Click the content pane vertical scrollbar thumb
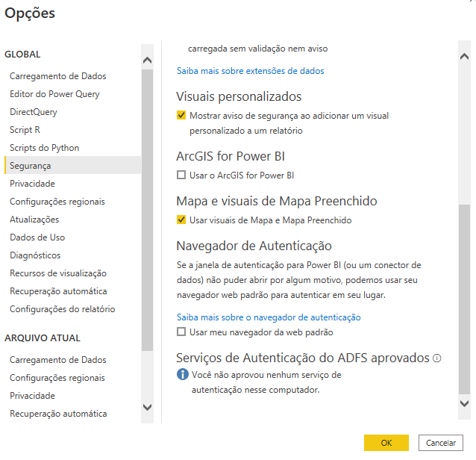The image size is (476, 460). click(464, 299)
